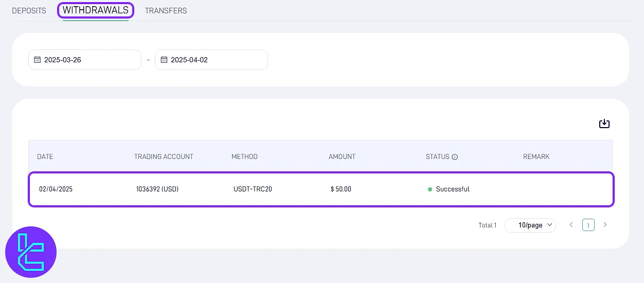Screen dimensions: 644x283
Task: Open the Transfers tab
Action: [x=166, y=10]
